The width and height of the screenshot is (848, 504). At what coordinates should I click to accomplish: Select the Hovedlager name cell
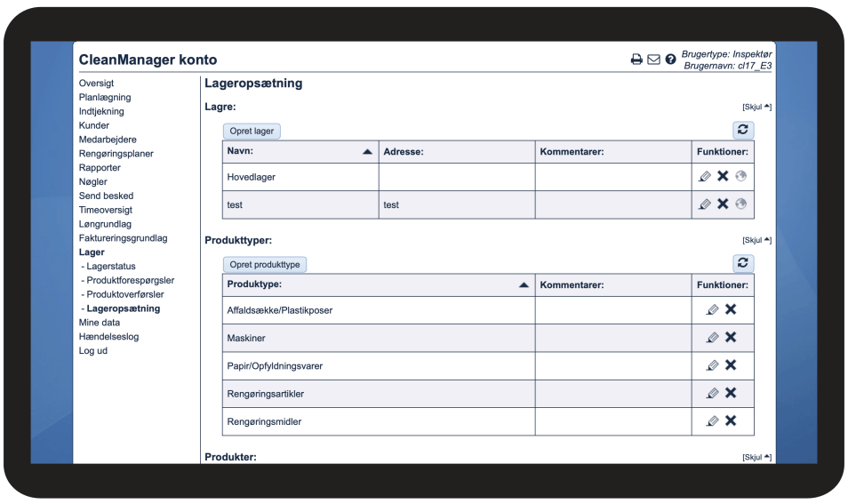point(300,177)
